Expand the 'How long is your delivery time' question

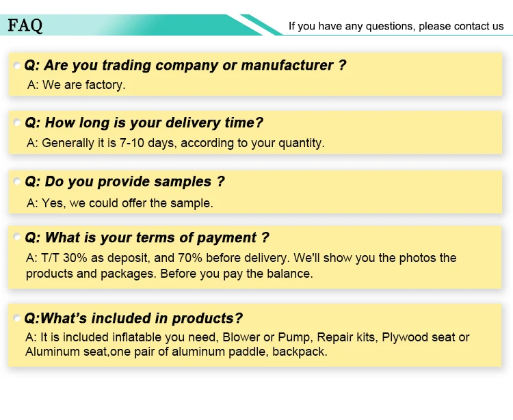click(144, 123)
